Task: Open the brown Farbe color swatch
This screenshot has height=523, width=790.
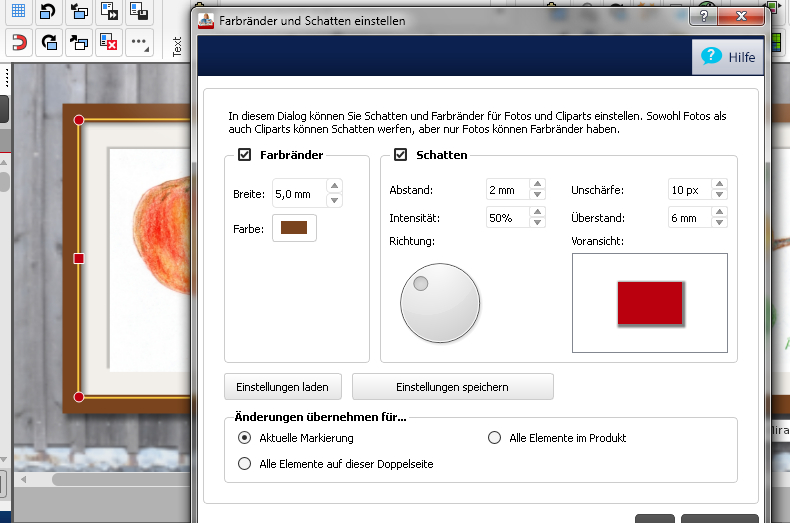Action: 294,228
